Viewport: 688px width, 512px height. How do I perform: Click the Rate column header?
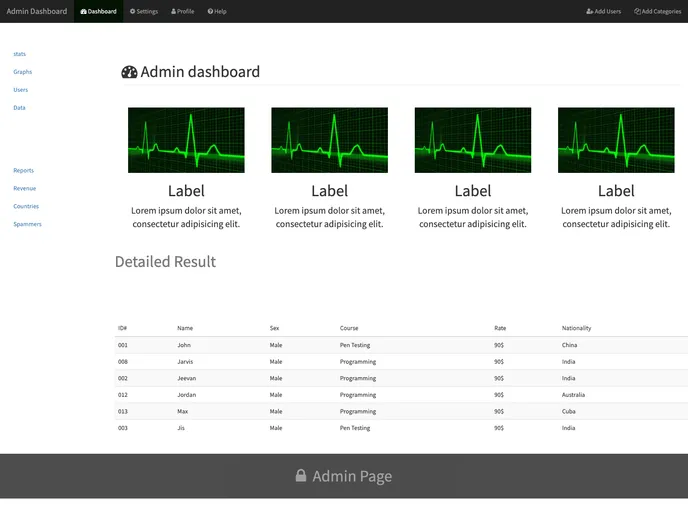(500, 328)
